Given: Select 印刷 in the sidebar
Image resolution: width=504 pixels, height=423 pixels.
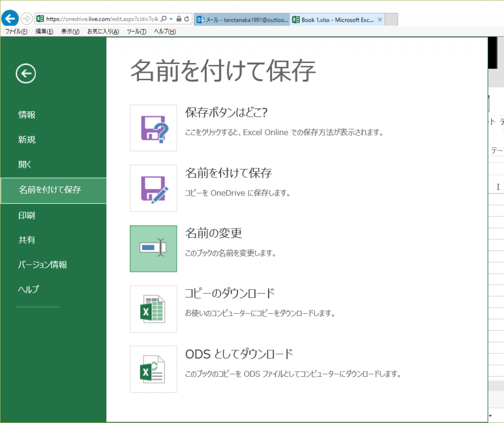Looking at the screenshot, I should coord(27,215).
